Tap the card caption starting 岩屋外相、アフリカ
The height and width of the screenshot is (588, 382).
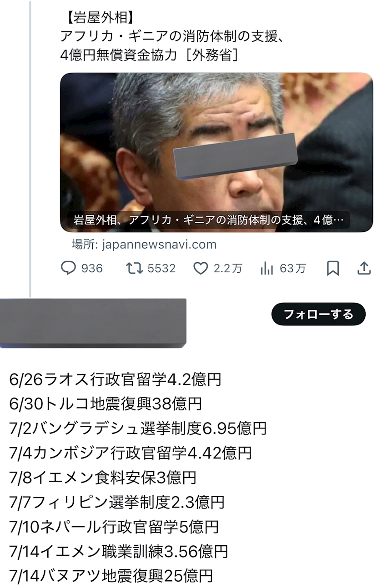(x=208, y=220)
